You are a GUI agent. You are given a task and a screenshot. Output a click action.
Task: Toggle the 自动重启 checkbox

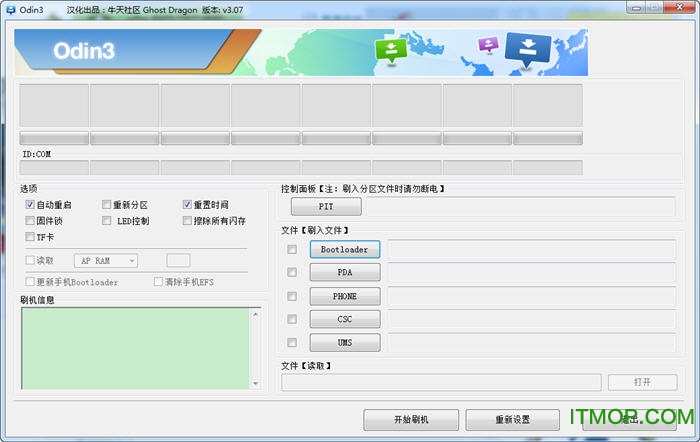point(30,205)
